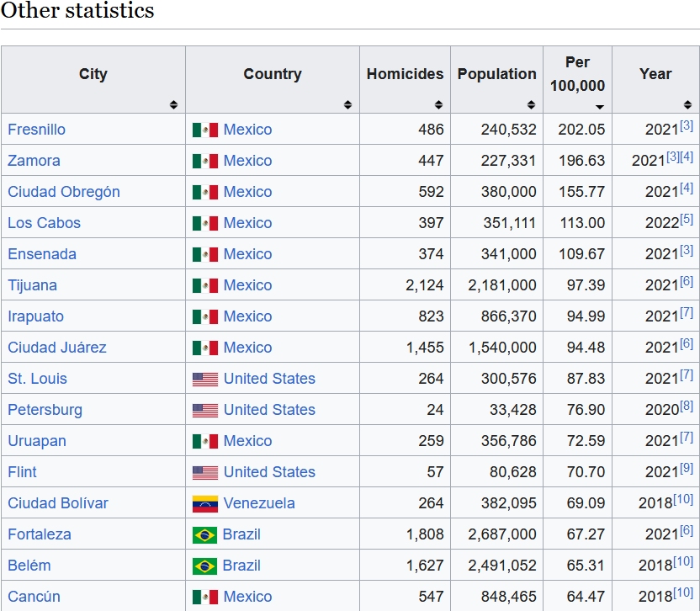700x611 pixels.
Task: Select the 2,687,000 population value
Action: (502, 534)
